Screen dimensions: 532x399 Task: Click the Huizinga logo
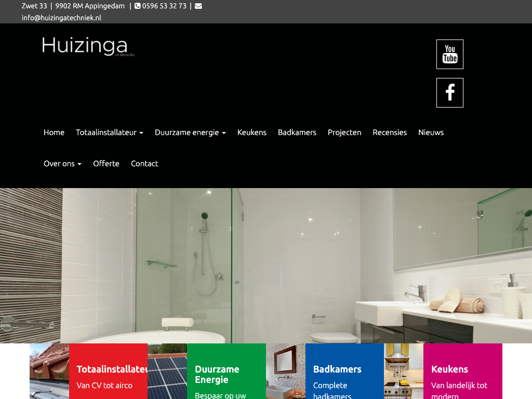coord(88,46)
